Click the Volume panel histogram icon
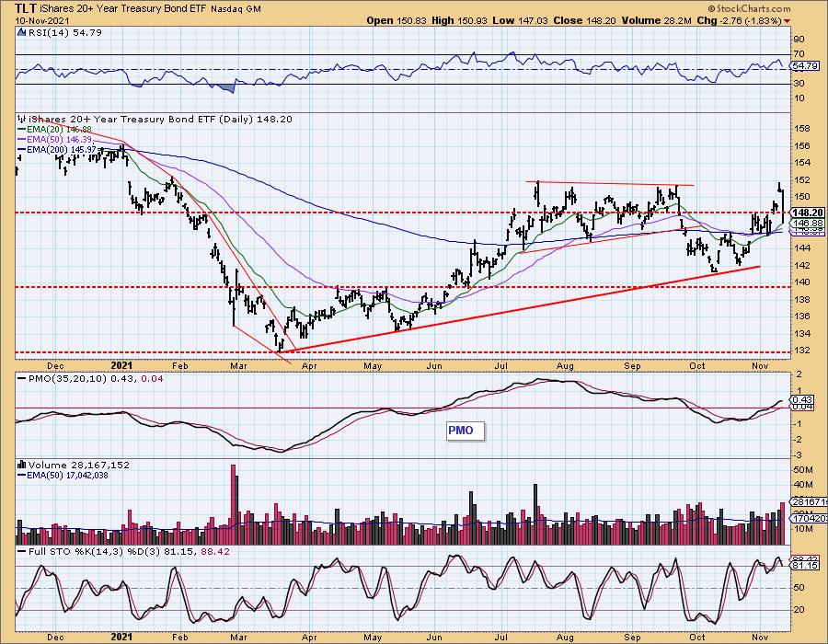The width and height of the screenshot is (828, 644). coord(21,465)
